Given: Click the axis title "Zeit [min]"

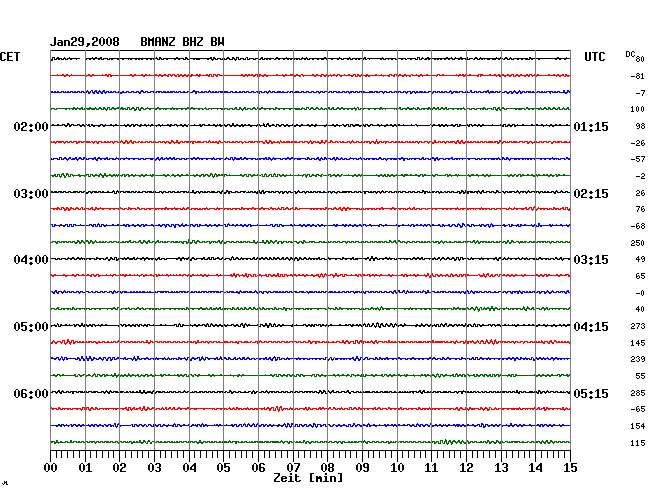Looking at the screenshot, I should (x=308, y=478).
